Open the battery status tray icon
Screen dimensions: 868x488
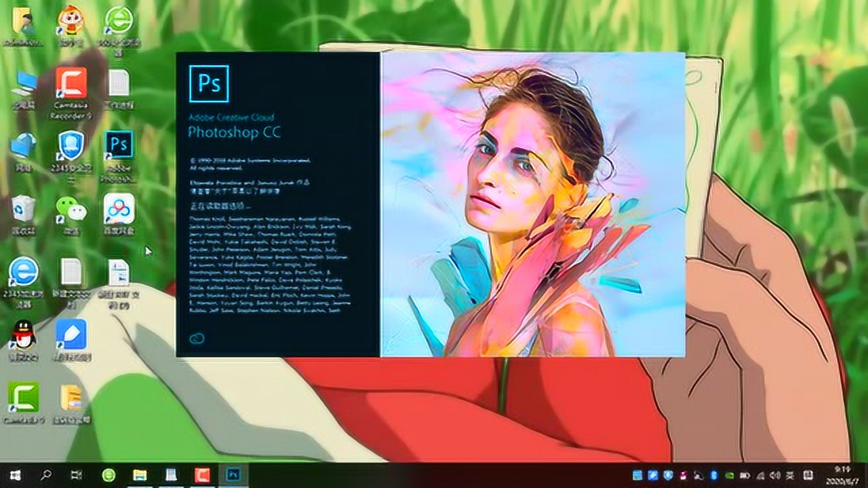(745, 475)
